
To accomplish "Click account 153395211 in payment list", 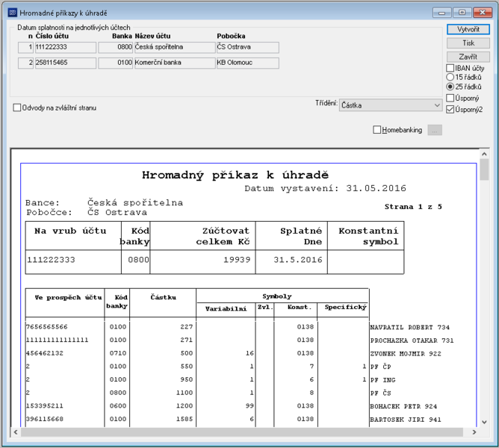I will [x=45, y=405].
